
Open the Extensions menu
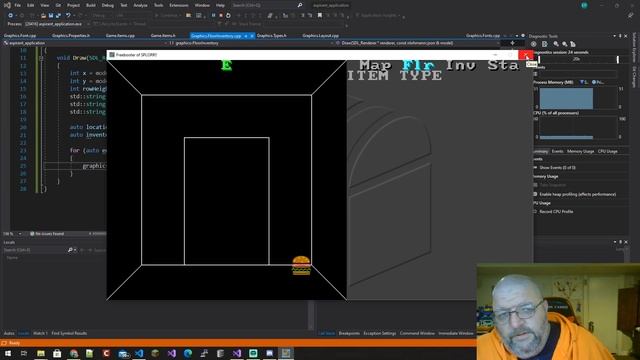(179, 5)
